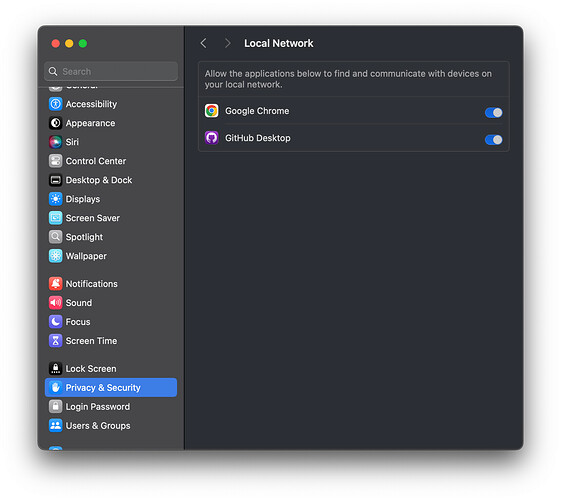Select the Notifications bell icon
561x500 pixels.
pyautogui.click(x=55, y=284)
